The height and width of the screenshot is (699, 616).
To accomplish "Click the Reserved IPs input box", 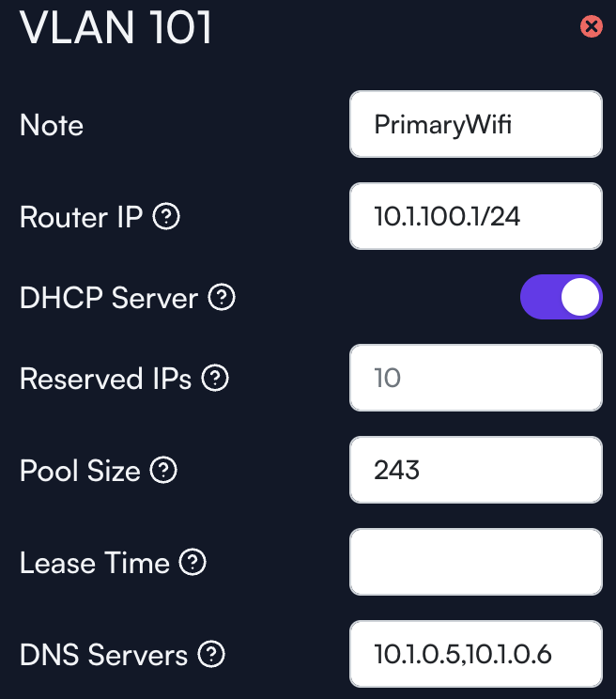I will tap(476, 378).
